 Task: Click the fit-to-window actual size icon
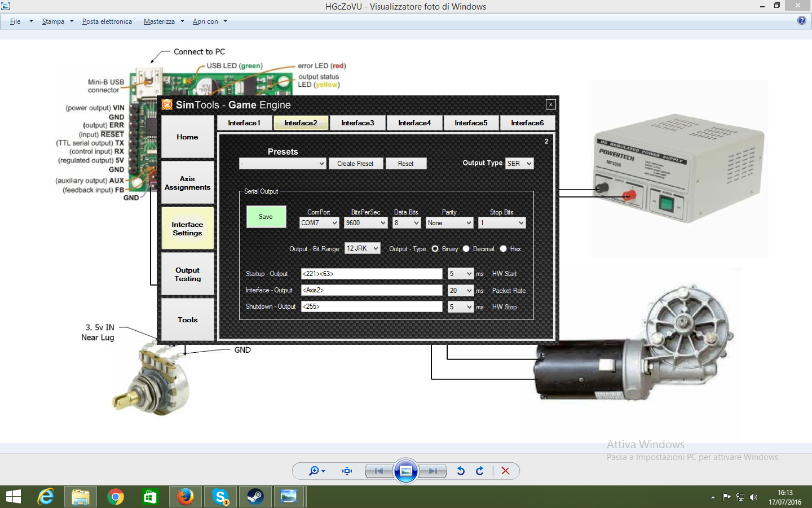(347, 471)
